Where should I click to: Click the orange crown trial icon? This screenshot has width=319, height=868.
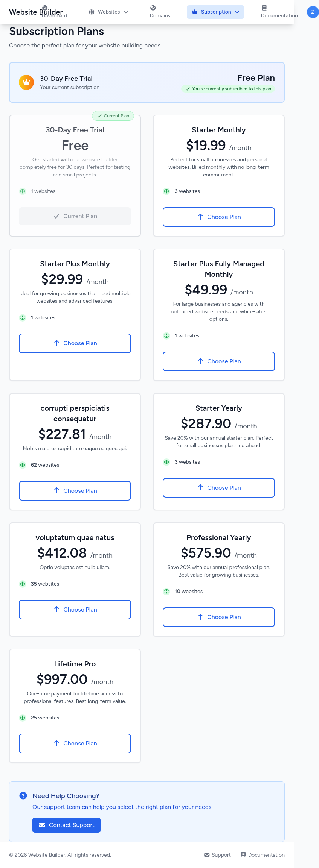coord(26,82)
